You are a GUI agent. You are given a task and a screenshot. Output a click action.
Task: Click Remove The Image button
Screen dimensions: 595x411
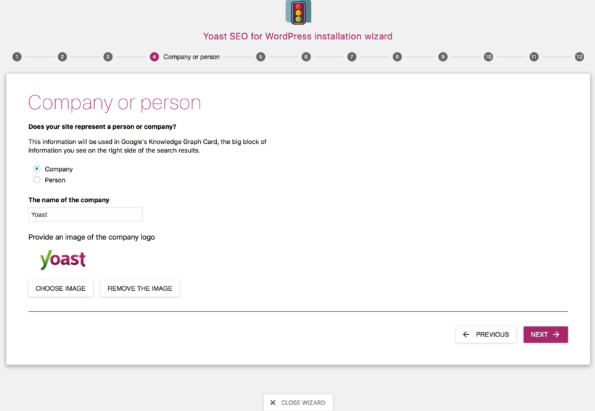(x=140, y=288)
